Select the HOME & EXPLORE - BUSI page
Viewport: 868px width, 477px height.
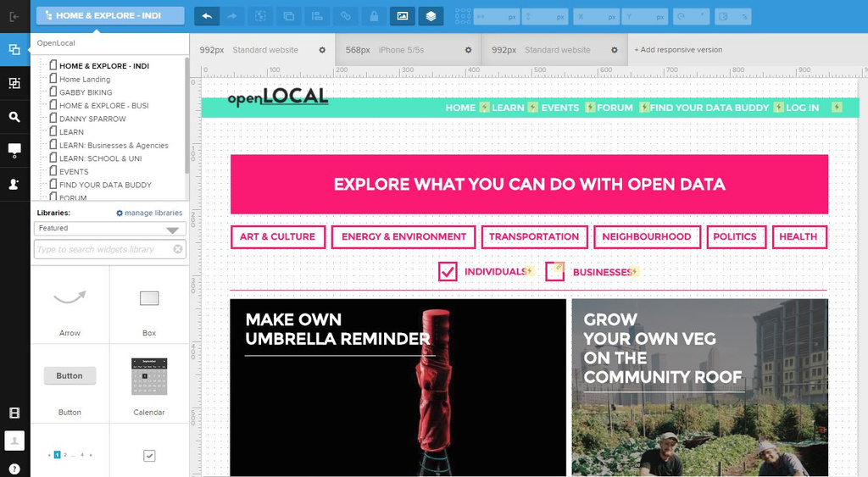coord(104,106)
